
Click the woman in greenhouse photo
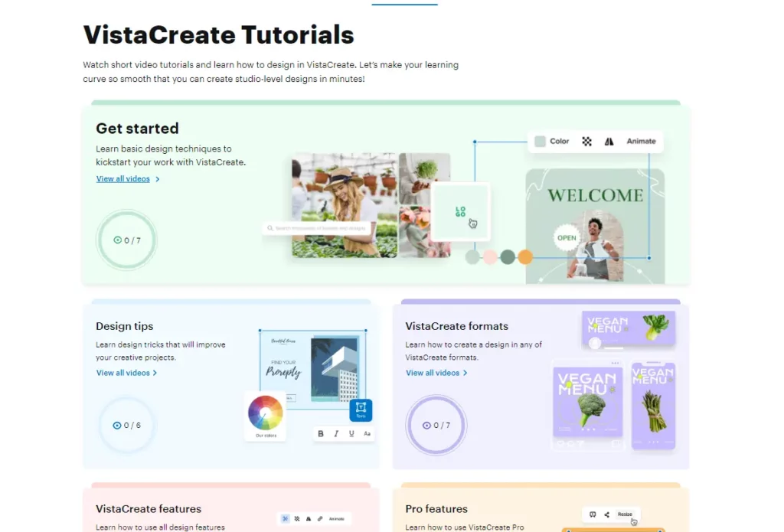click(x=345, y=205)
